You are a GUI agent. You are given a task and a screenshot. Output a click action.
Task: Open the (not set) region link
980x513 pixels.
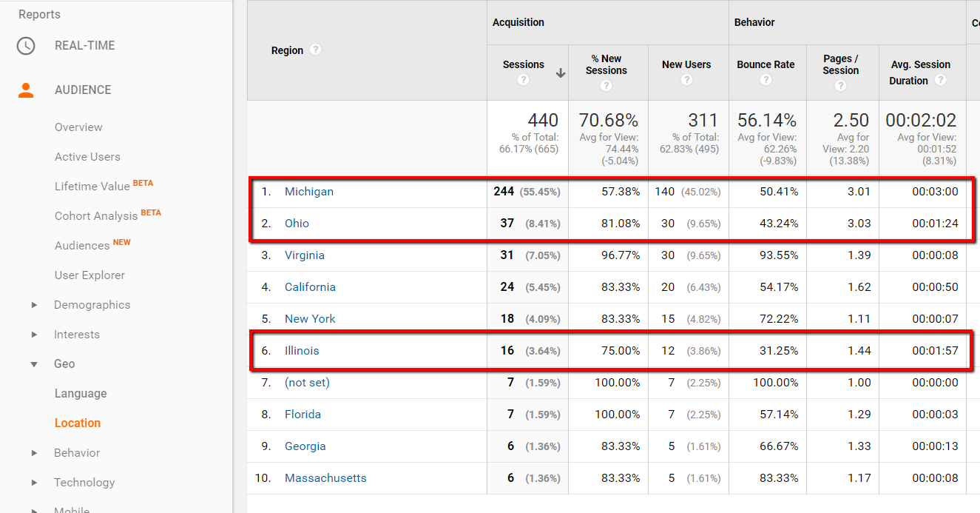[x=307, y=383]
